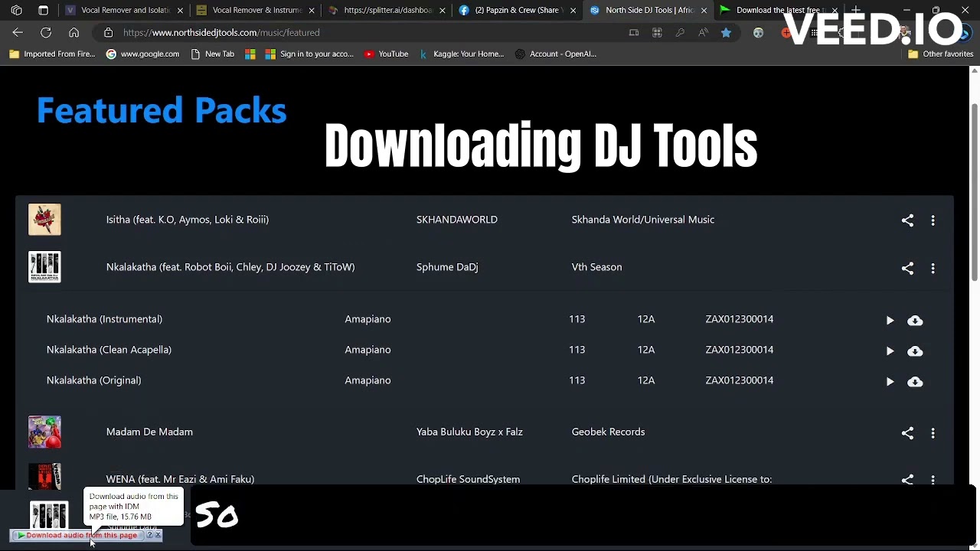The height and width of the screenshot is (551, 980).
Task: Open the tab actions menu icon
Action: pos(43,11)
